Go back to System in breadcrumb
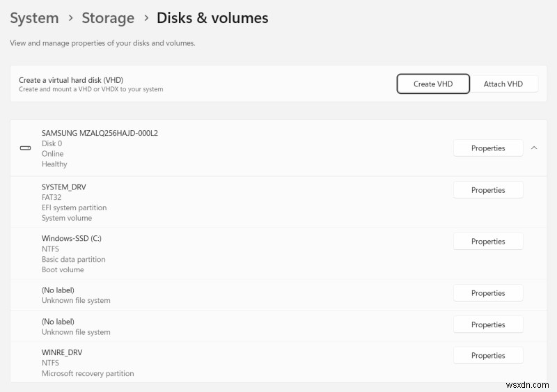This screenshot has height=392, width=557. (34, 18)
